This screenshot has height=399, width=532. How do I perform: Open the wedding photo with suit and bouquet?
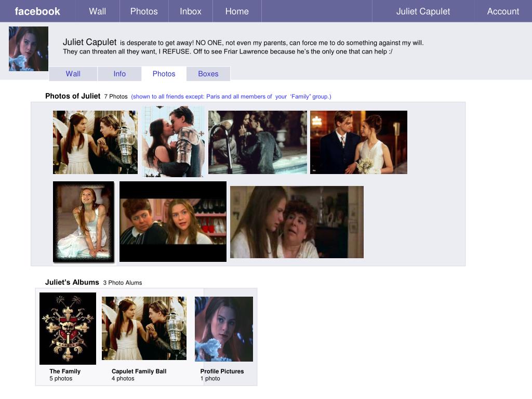(x=358, y=142)
